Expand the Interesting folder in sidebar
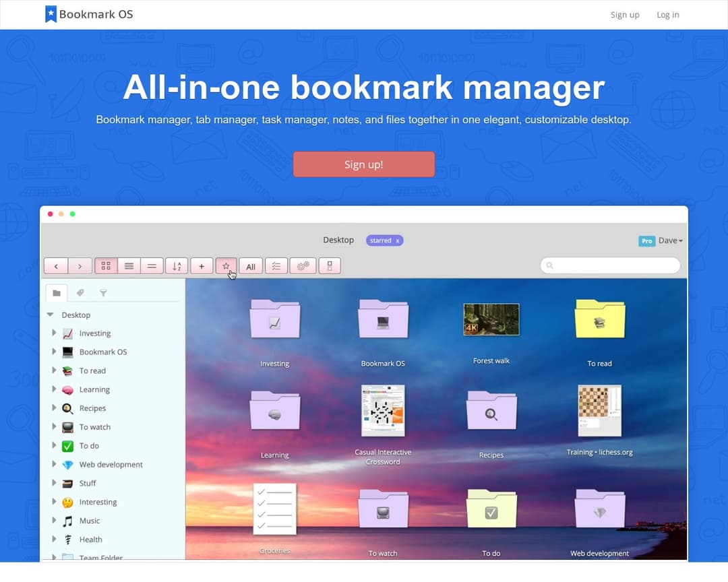 click(x=54, y=501)
